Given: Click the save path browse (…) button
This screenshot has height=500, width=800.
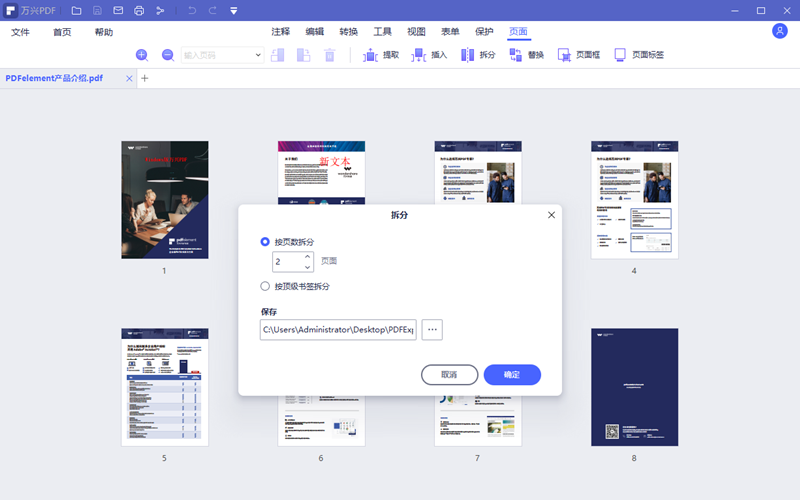Looking at the screenshot, I should click(x=432, y=329).
